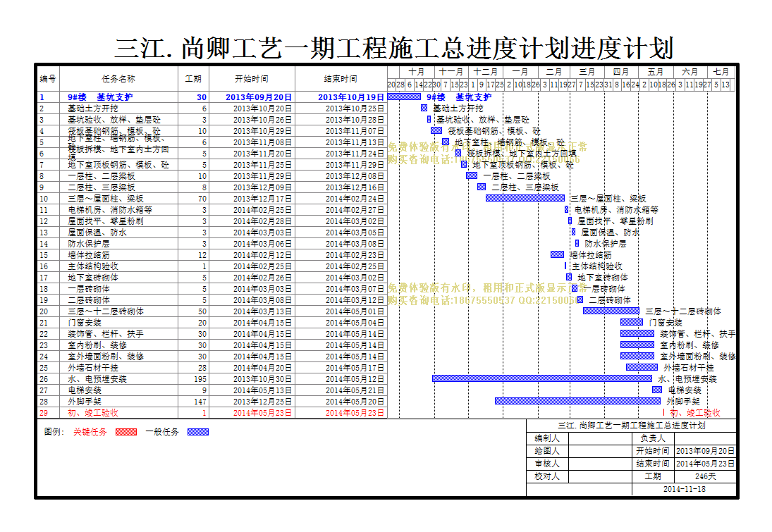Click the 工期 column header
772x532 pixels.
coord(193,79)
